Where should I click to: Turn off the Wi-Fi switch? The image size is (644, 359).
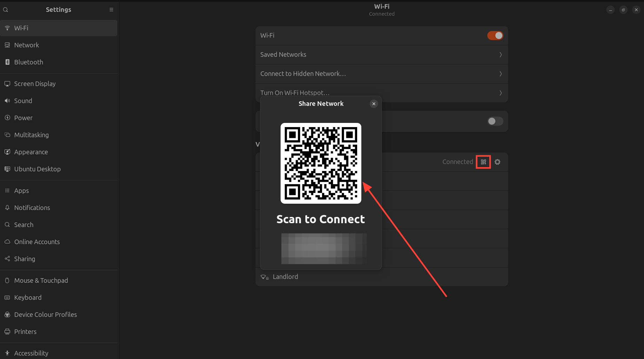[495, 36]
